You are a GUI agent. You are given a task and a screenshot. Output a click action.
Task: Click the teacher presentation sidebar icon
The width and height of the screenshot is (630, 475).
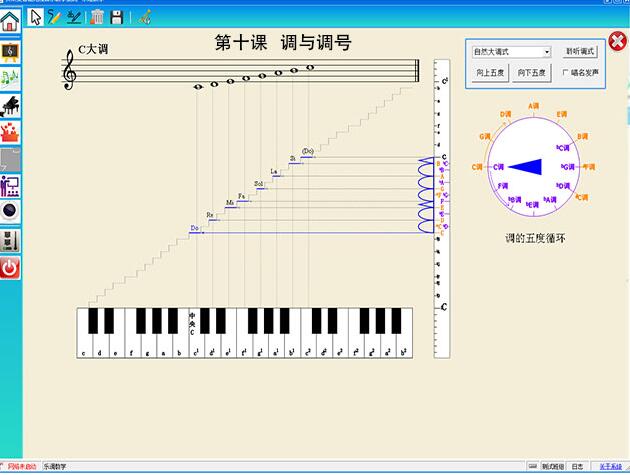coord(11,186)
